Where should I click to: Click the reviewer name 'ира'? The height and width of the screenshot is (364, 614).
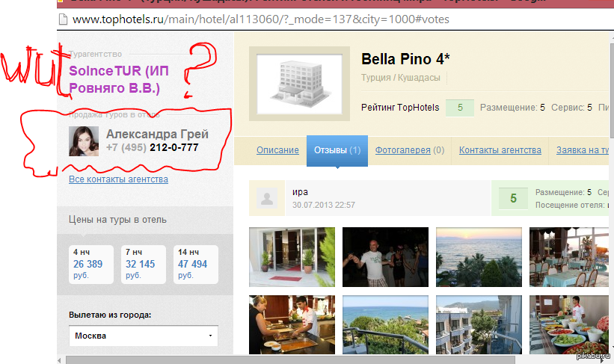click(x=300, y=192)
